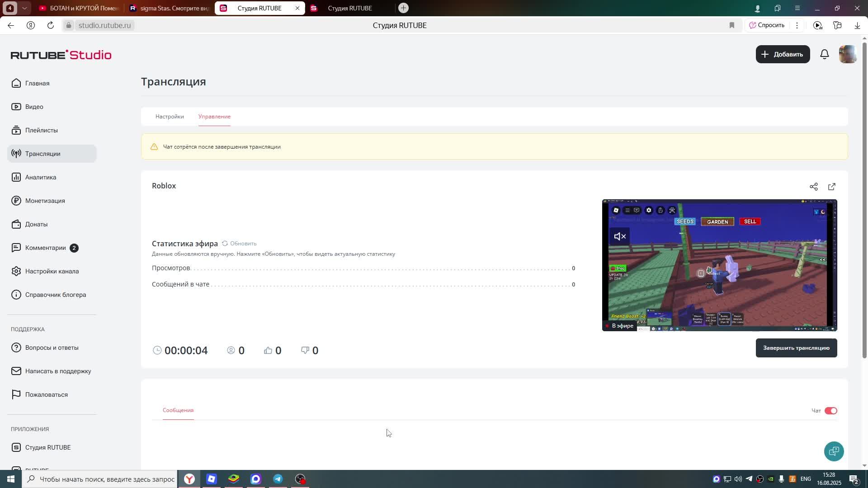The height and width of the screenshot is (488, 868).
Task: Open Монетизация section in sidebar
Action: [45, 201]
